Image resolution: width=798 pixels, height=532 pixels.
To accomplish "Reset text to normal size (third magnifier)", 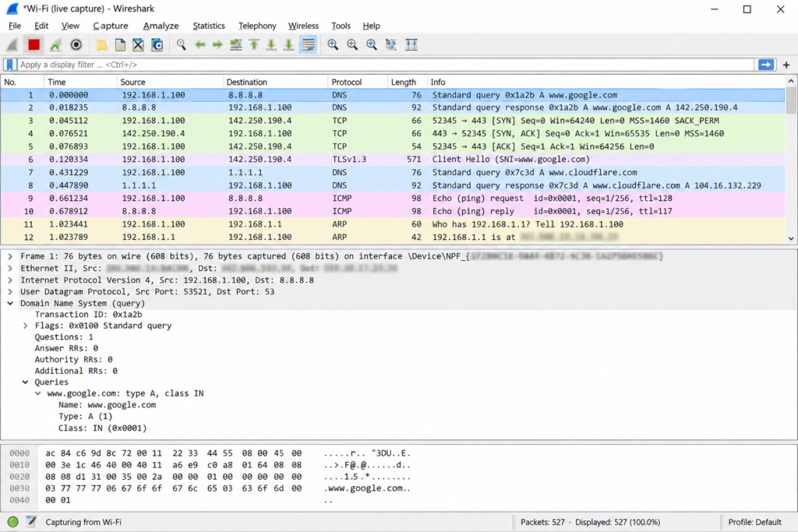I will click(372, 44).
